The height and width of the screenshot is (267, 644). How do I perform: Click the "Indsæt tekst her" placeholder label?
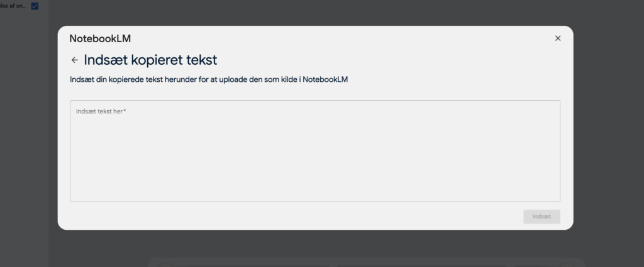tap(99, 111)
